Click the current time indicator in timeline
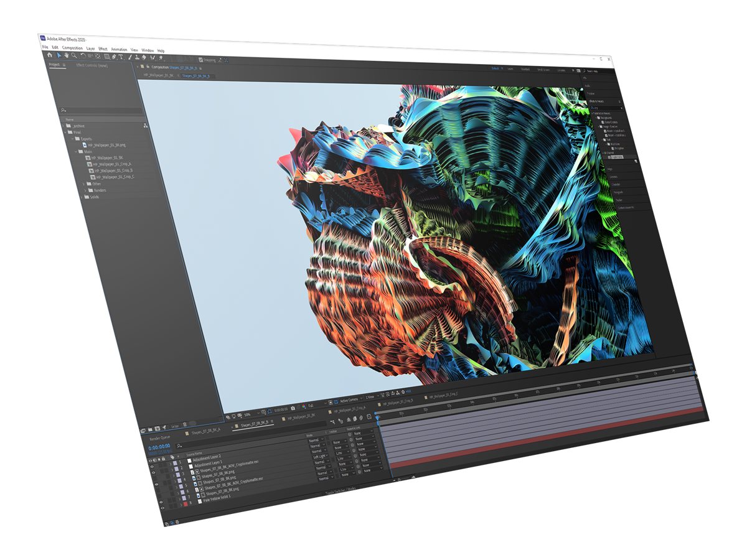The width and height of the screenshot is (747, 560). (x=377, y=418)
